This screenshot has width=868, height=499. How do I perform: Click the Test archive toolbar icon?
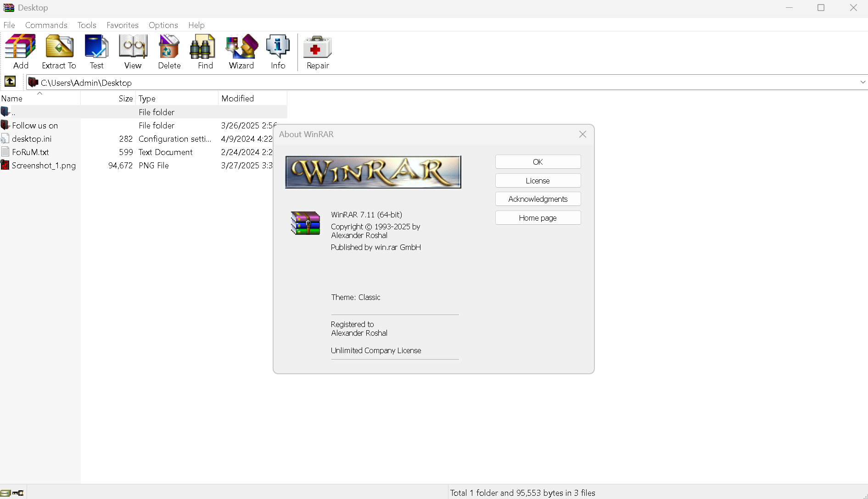[x=96, y=47]
